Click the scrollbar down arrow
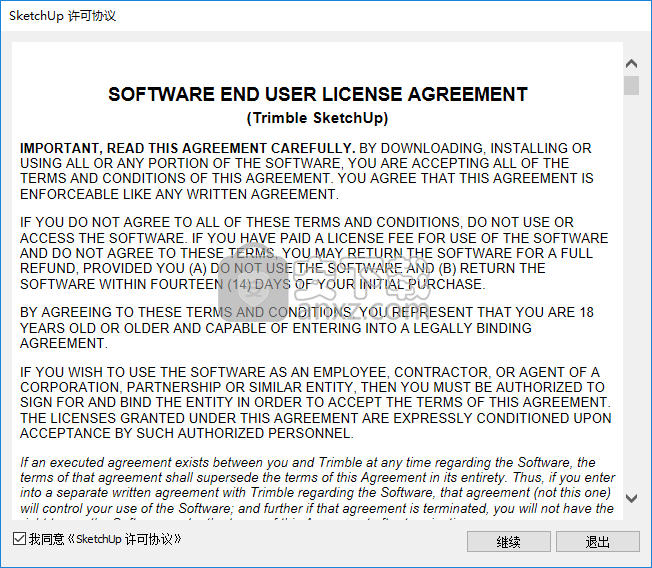Viewport: 652px width, 568px height. (x=631, y=498)
